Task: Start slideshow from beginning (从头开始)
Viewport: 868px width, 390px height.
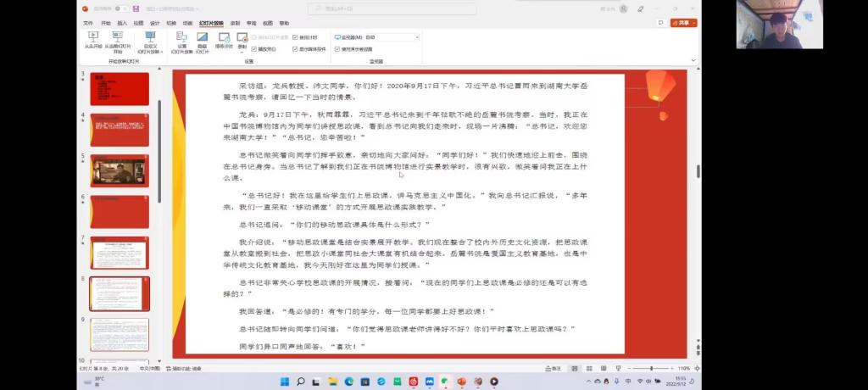Action: [x=93, y=41]
